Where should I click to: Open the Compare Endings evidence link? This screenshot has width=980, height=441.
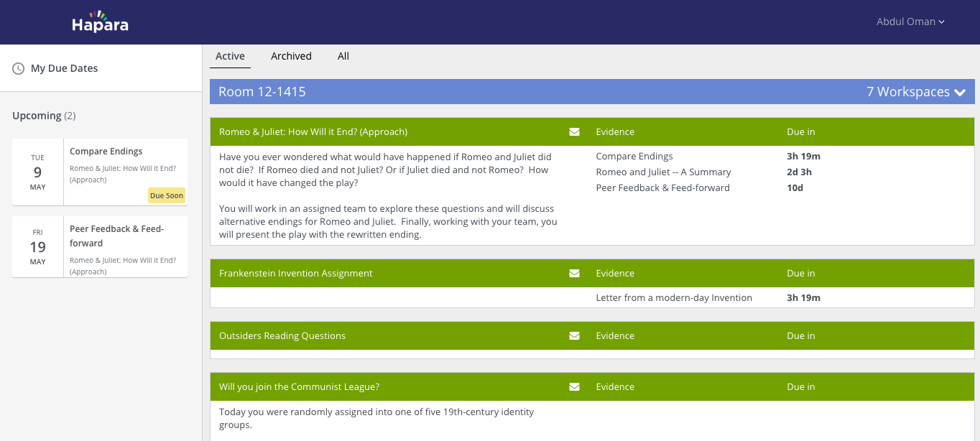[634, 157]
